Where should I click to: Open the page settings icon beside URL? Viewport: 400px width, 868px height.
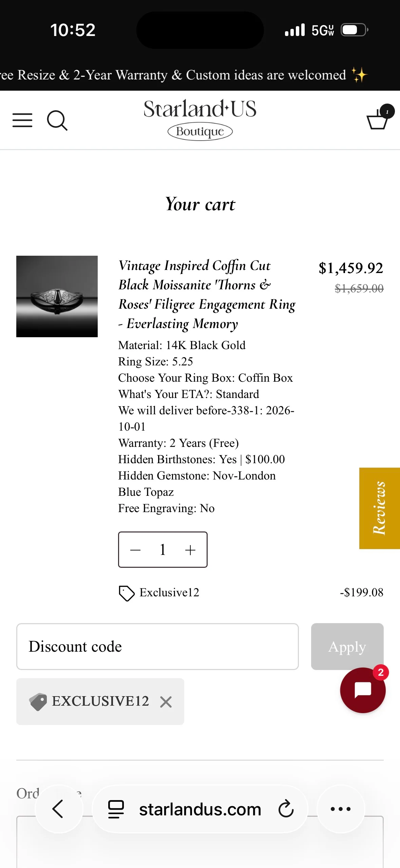(116, 809)
